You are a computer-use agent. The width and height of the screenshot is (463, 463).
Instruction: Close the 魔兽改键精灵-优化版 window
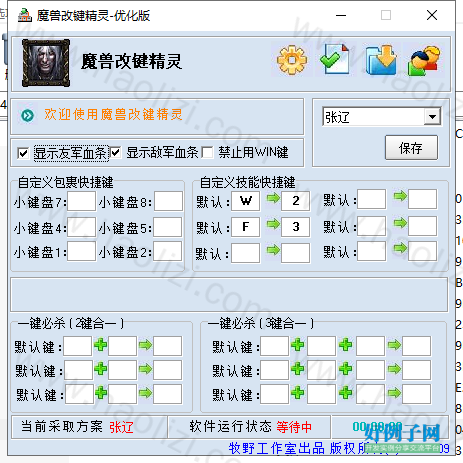(432, 15)
